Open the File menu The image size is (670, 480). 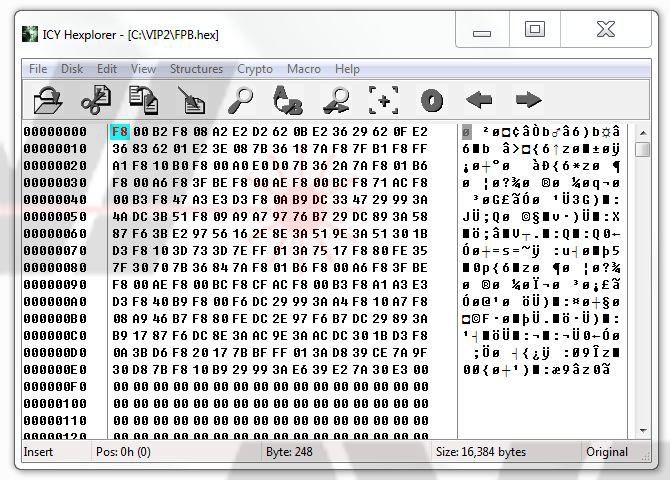pyautogui.click(x=38, y=69)
